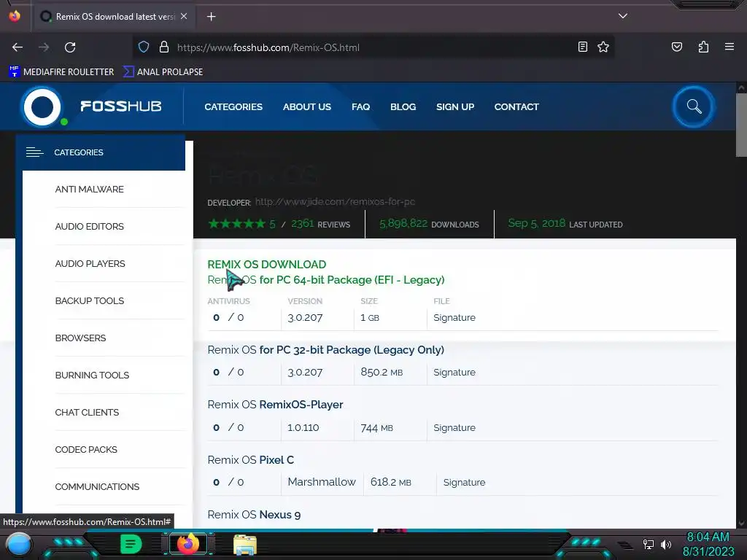Go back using the browser back arrow
The width and height of the screenshot is (747, 560).
tap(18, 47)
